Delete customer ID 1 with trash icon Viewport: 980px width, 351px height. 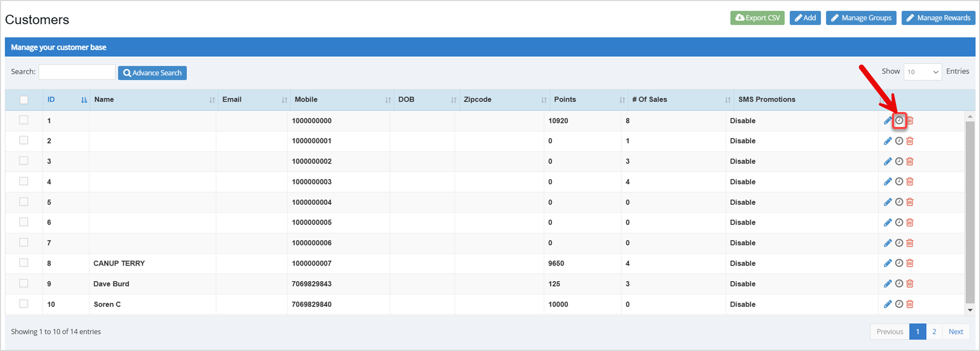(x=910, y=121)
